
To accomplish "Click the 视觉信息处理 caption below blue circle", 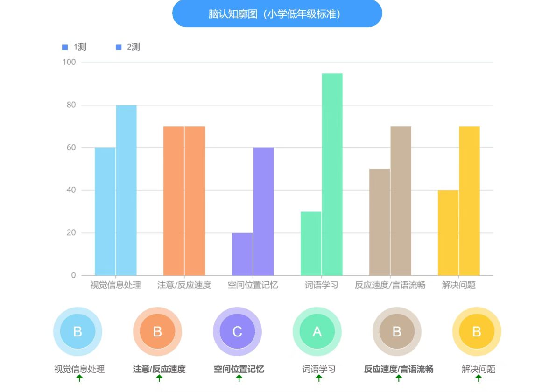I will click(x=79, y=369).
